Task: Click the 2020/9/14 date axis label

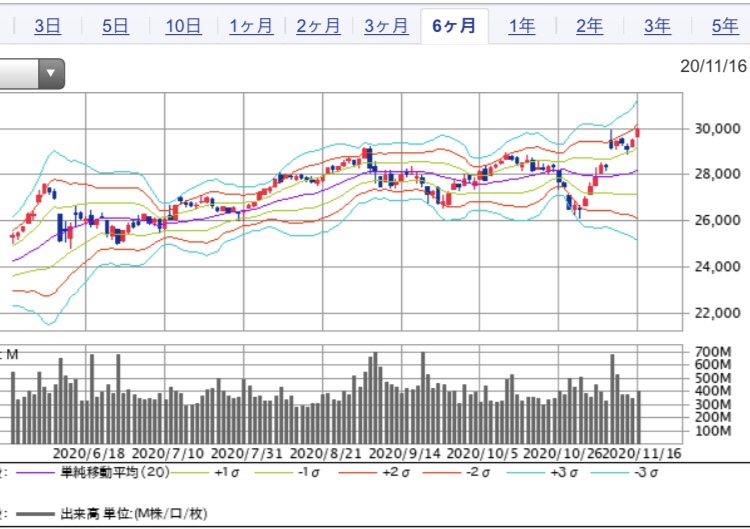Action: click(405, 453)
